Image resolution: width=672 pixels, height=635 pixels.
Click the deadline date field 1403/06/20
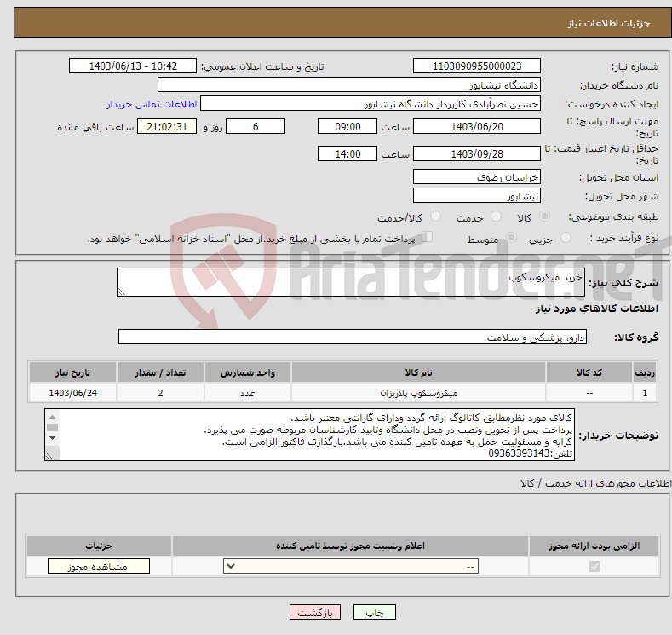click(477, 126)
